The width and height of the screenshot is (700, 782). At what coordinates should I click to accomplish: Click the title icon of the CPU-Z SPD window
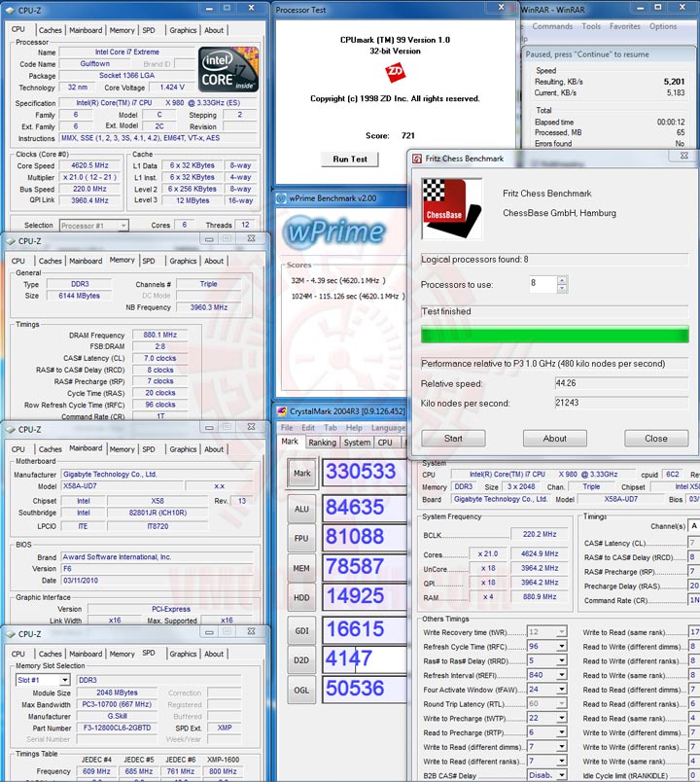point(10,634)
